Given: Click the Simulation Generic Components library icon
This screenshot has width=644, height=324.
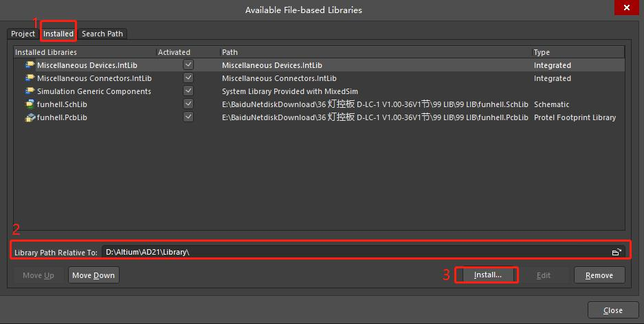Looking at the screenshot, I should pos(30,91).
